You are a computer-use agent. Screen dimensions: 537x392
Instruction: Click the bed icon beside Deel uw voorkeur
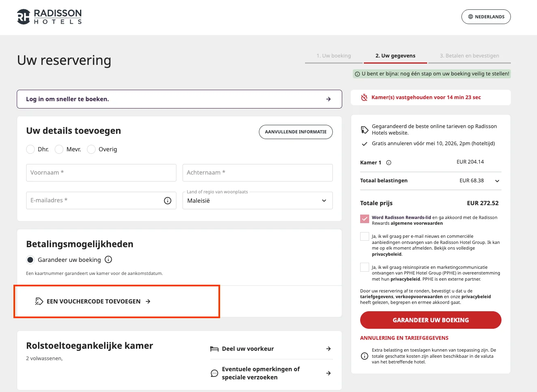(214, 349)
